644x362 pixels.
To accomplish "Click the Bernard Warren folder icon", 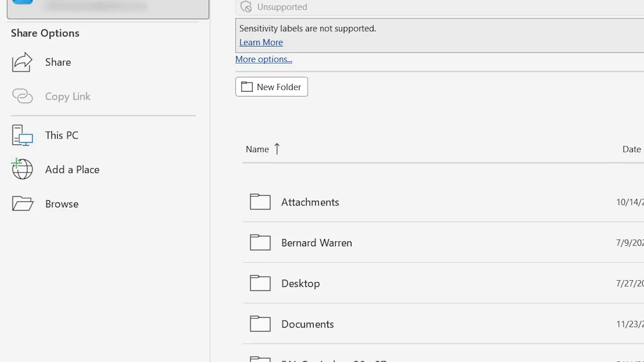I will 260,243.
